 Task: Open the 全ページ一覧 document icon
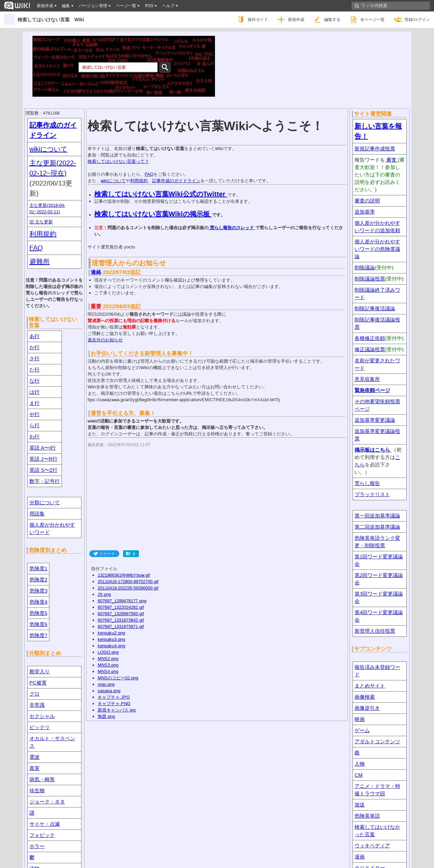(x=353, y=20)
